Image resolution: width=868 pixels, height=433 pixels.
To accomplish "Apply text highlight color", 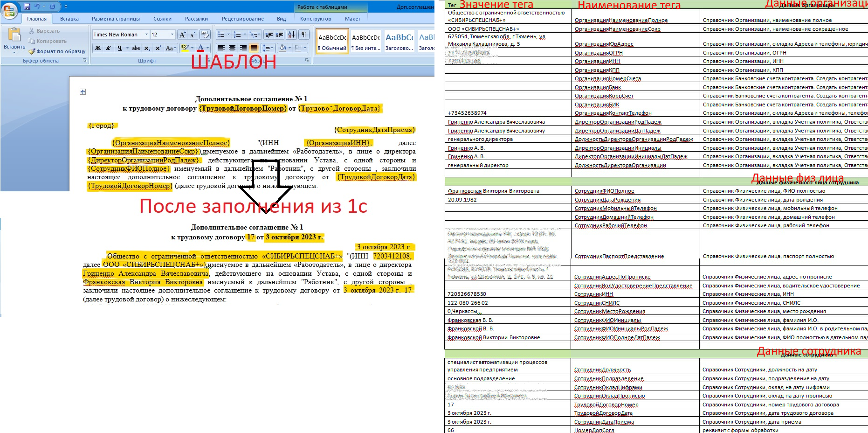I will pos(184,48).
